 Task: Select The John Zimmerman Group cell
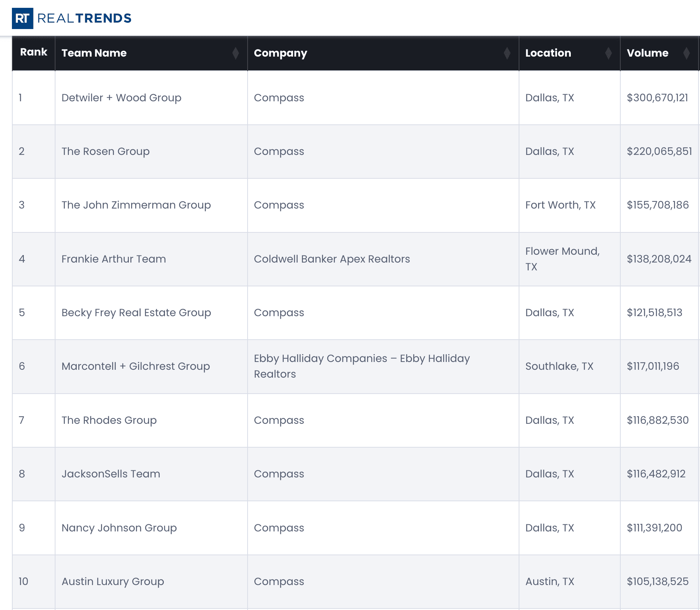click(151, 205)
